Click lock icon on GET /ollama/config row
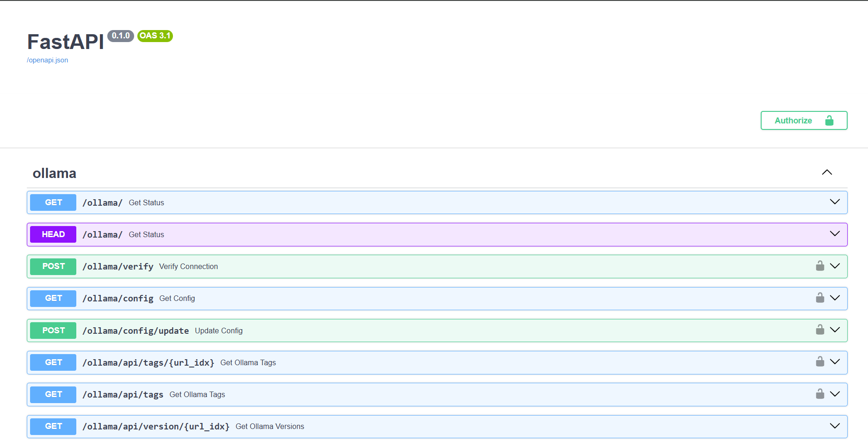 820,298
